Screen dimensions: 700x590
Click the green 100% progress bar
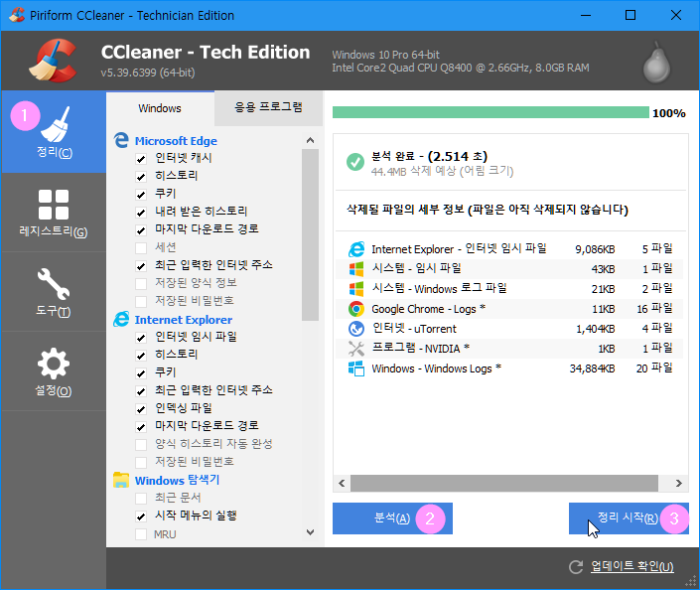click(x=490, y=112)
